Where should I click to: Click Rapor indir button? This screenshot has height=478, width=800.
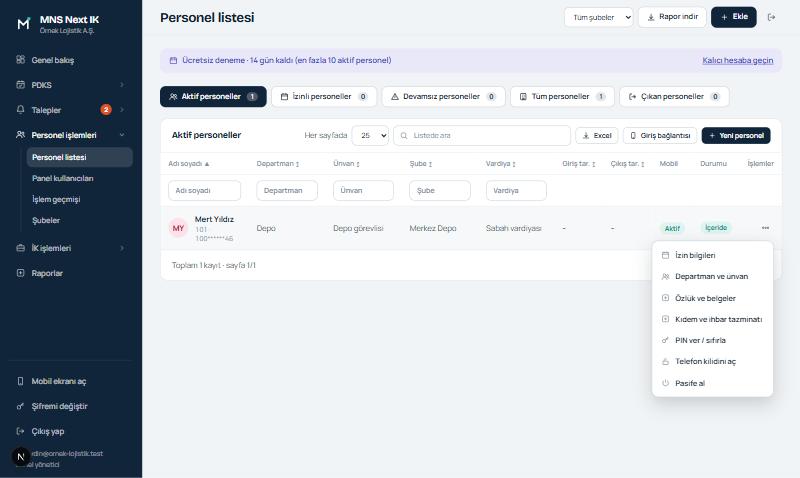click(672, 17)
